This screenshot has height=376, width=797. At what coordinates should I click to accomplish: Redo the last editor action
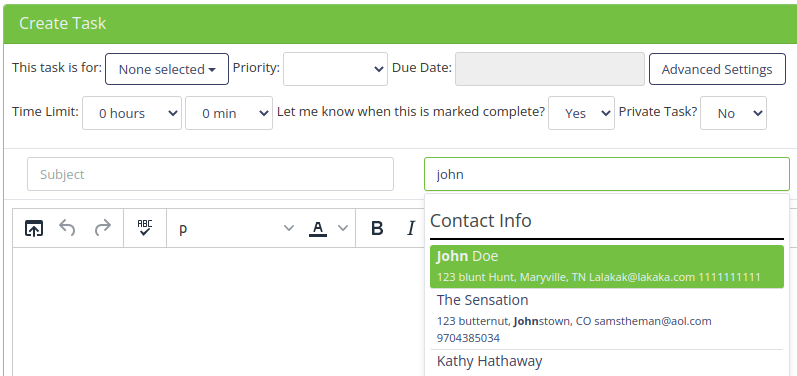tap(103, 228)
